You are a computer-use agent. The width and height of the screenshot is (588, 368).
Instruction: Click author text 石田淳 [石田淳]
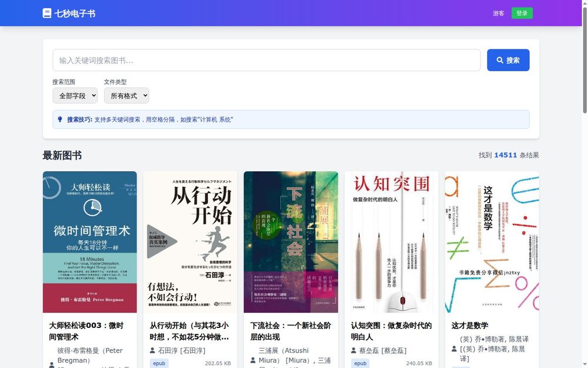pyautogui.click(x=182, y=350)
